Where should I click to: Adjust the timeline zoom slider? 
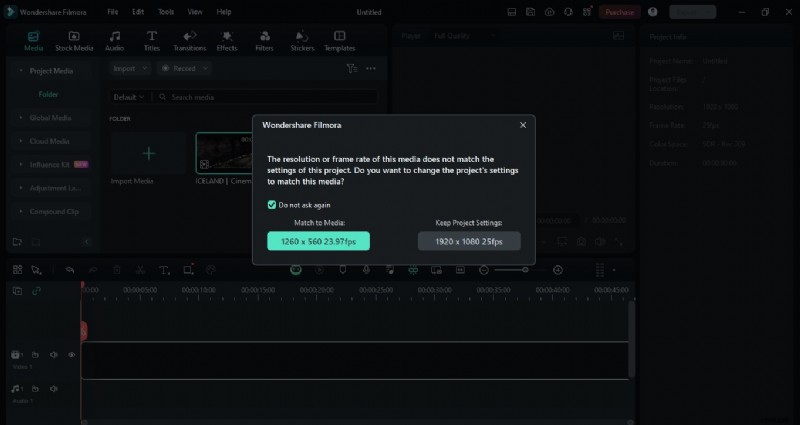tap(512, 270)
